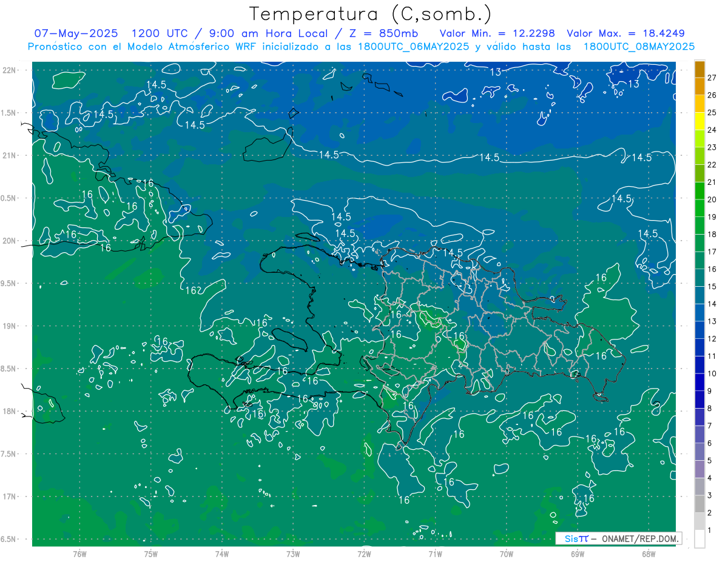Click the "70W" longitude axis label

[x=507, y=554]
